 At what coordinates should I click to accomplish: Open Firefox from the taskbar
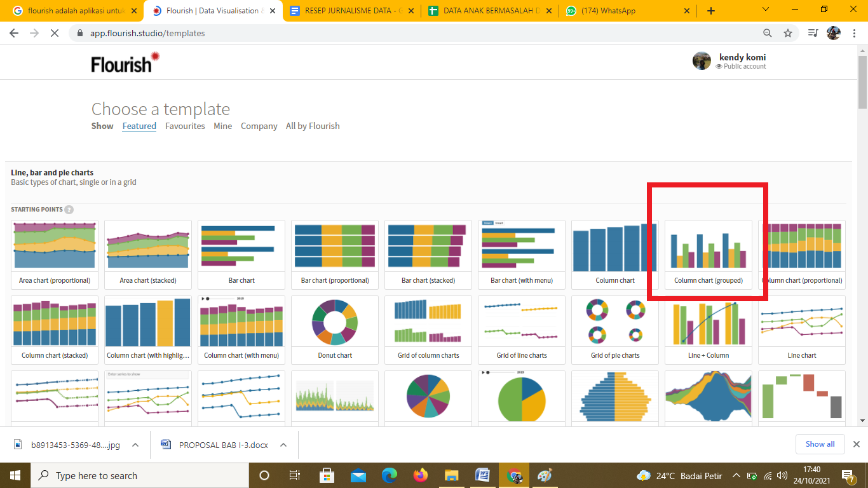tap(421, 475)
